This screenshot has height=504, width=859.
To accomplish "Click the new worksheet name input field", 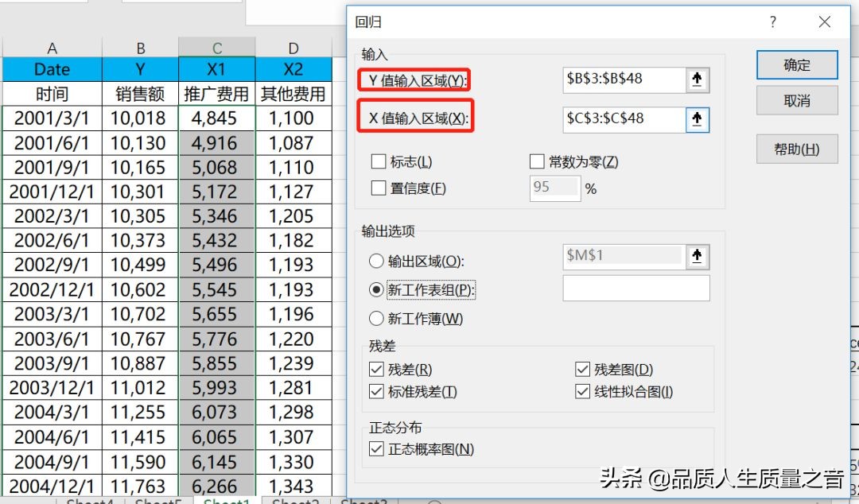I will [x=635, y=289].
